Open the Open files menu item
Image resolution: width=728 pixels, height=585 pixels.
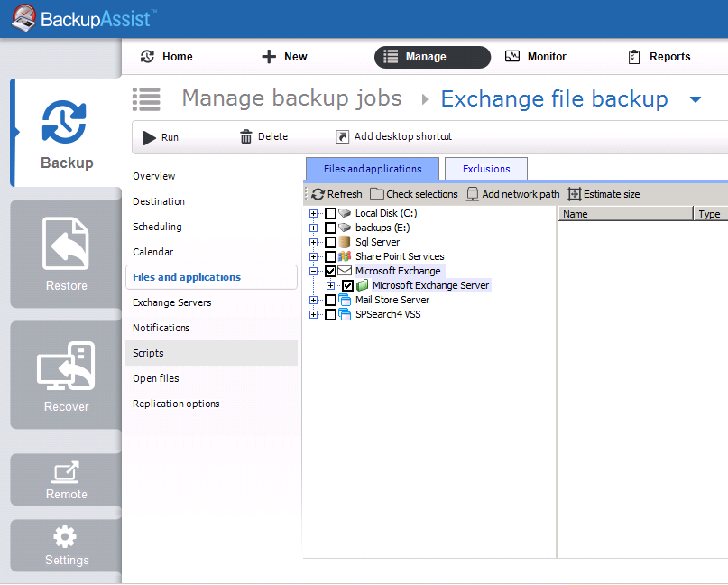[155, 378]
